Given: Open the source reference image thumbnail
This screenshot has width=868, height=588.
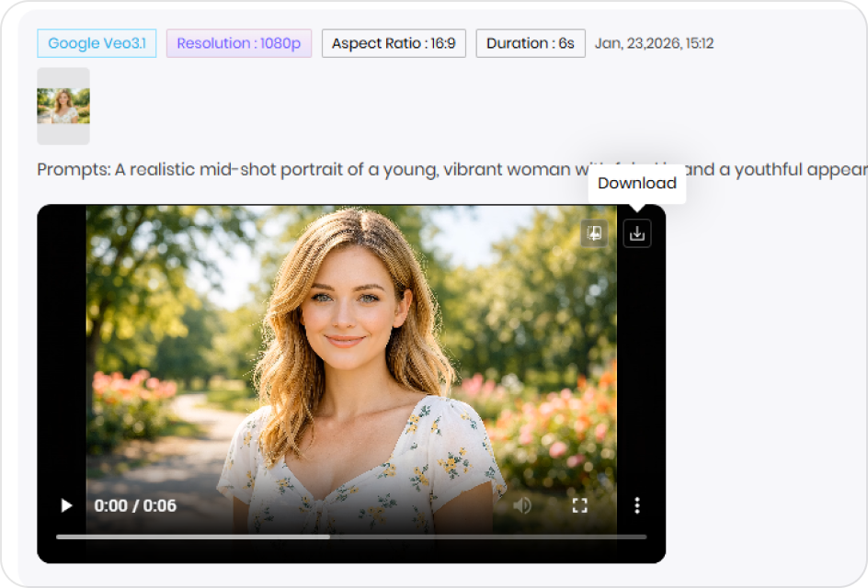Looking at the screenshot, I should [x=63, y=106].
